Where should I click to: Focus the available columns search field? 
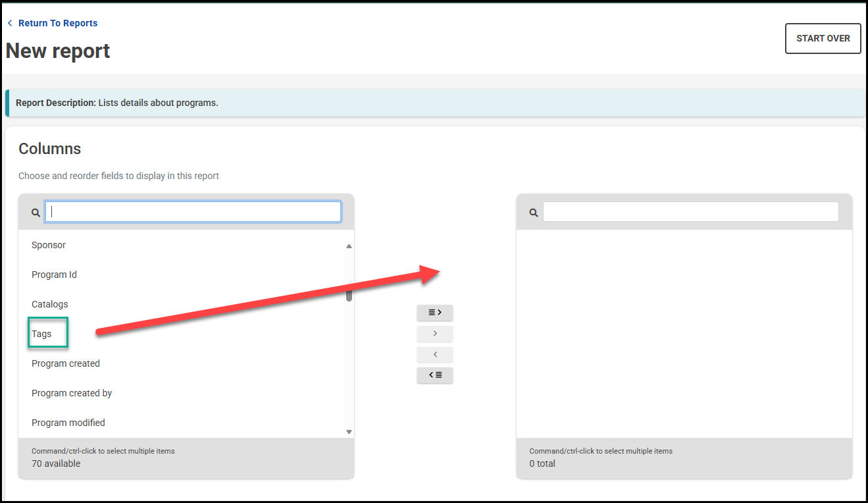click(193, 211)
